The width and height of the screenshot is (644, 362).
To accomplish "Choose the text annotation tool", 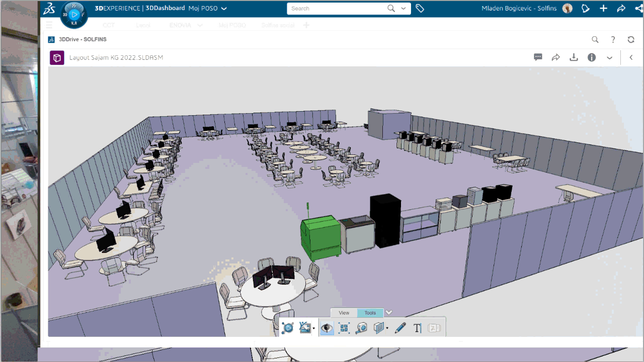I will point(417,328).
